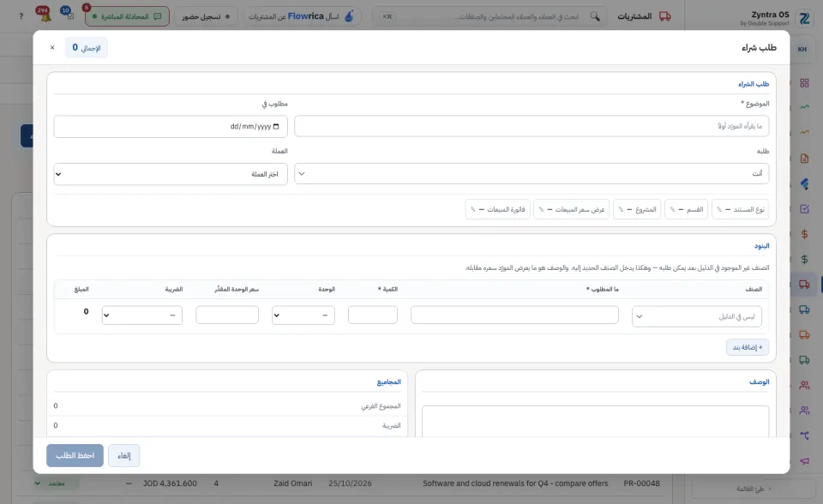
Task: Open the notifications bell showing 294
Action: [x=44, y=15]
